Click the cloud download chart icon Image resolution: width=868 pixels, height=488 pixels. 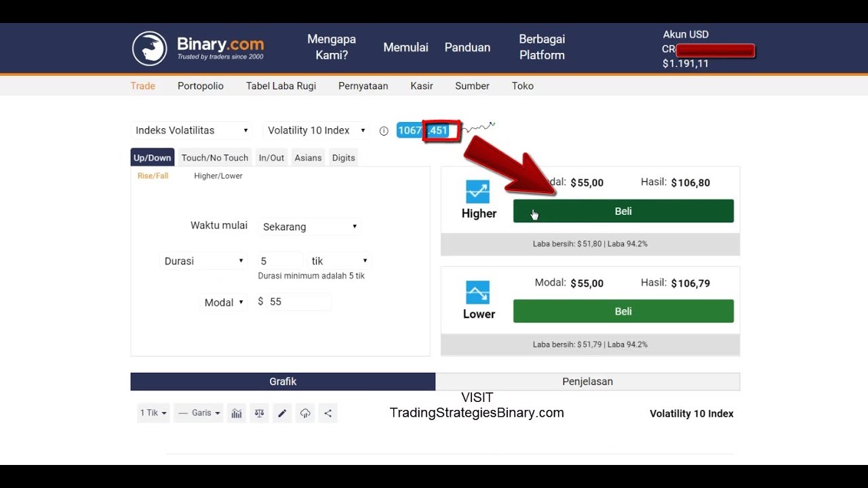click(305, 413)
